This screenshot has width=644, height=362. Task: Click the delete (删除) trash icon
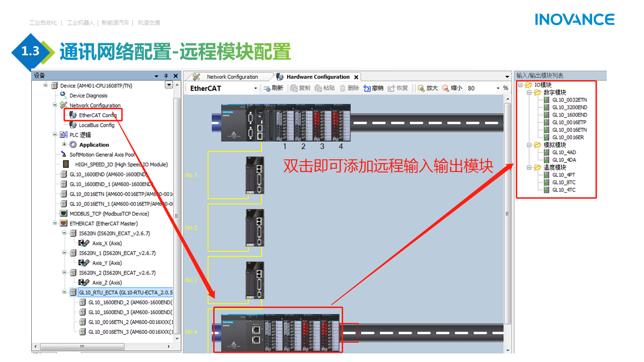tap(343, 88)
